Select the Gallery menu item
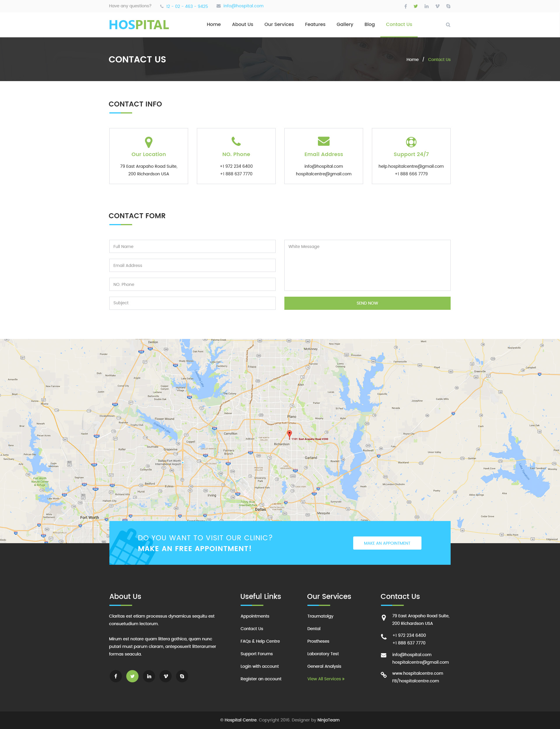Screen dimensions: 560x729 345,24
